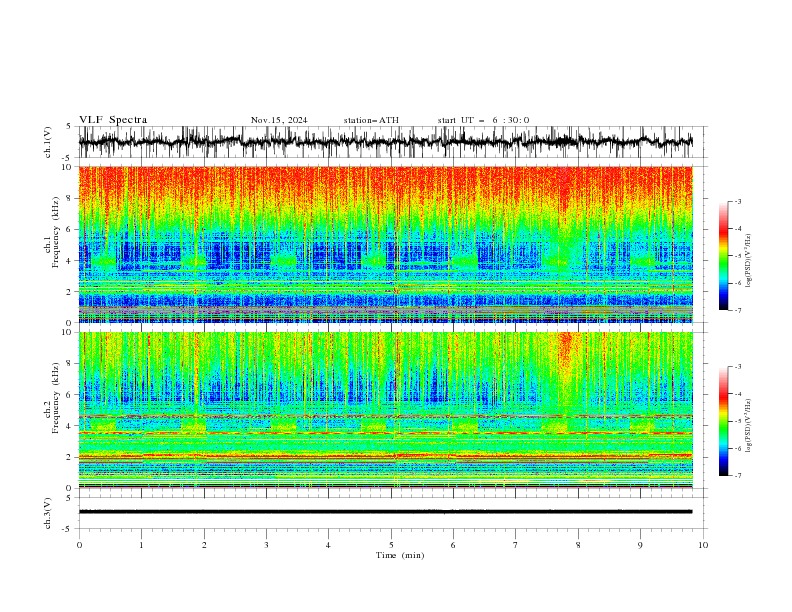Click the ch.2 'Frequency (kHz)' axis label
This screenshot has height=612, width=792.
click(55, 398)
